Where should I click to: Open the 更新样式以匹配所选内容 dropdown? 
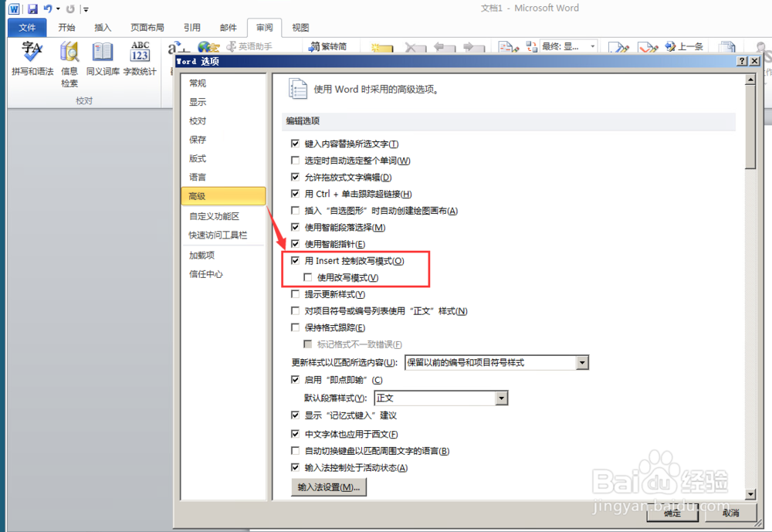[584, 362]
